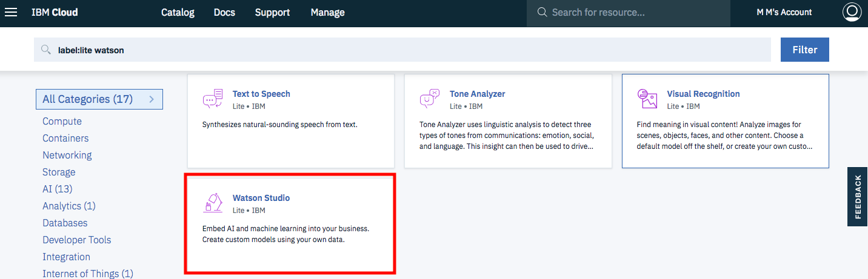Click Lite • IBM under Watson Studio
The height and width of the screenshot is (279, 868).
(249, 211)
